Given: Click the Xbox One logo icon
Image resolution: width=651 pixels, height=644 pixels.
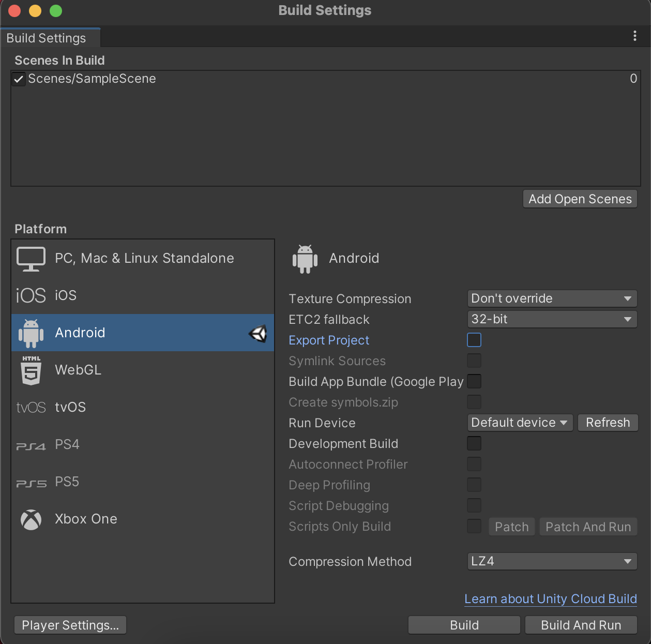Looking at the screenshot, I should [31, 519].
